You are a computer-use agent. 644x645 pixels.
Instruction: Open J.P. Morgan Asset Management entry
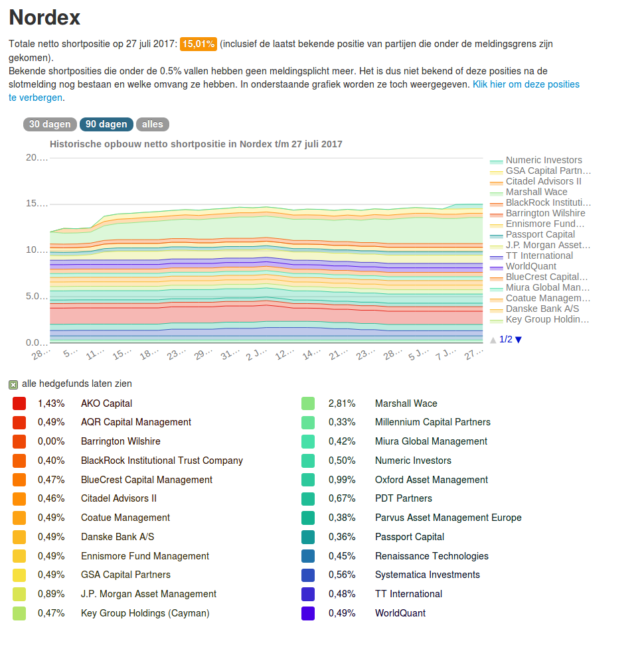point(149,594)
